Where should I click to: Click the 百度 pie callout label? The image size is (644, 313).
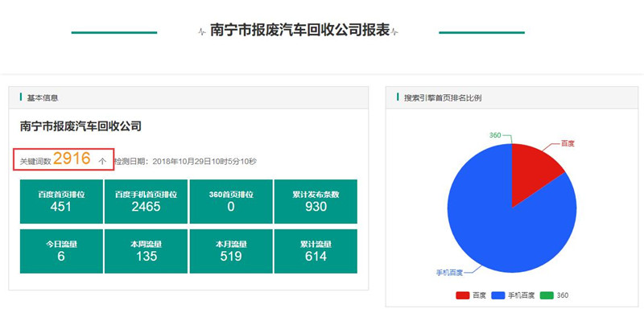[x=568, y=143]
